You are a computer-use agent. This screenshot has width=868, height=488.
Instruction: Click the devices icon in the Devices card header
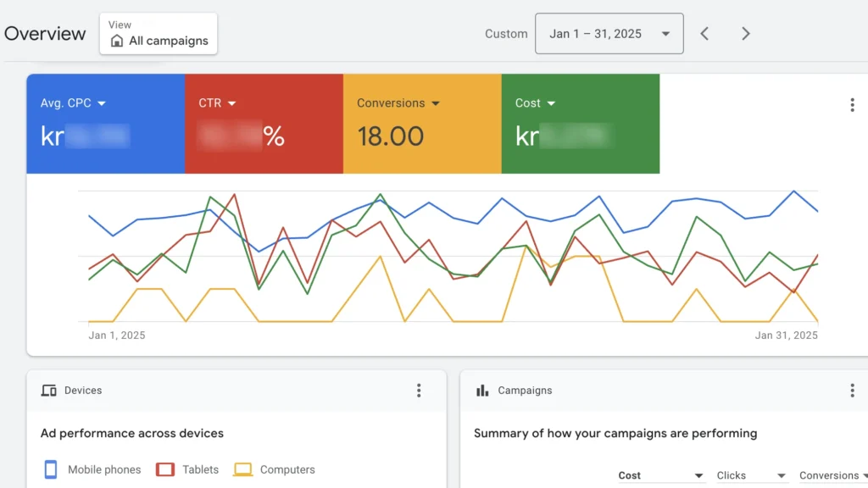point(50,391)
